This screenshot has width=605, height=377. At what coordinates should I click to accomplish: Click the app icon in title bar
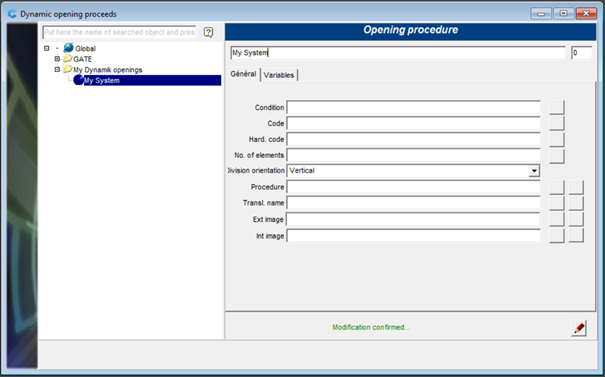(12, 14)
